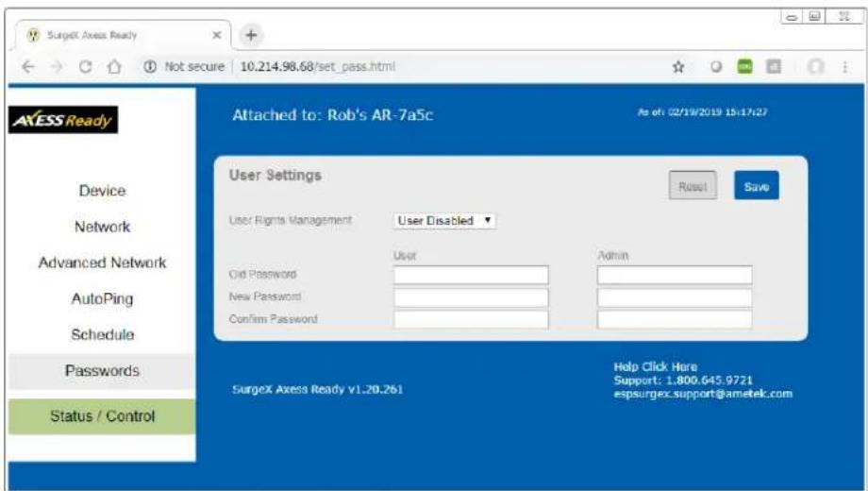Click the Help Click Here link
This screenshot has width=868, height=491.
pos(656,367)
